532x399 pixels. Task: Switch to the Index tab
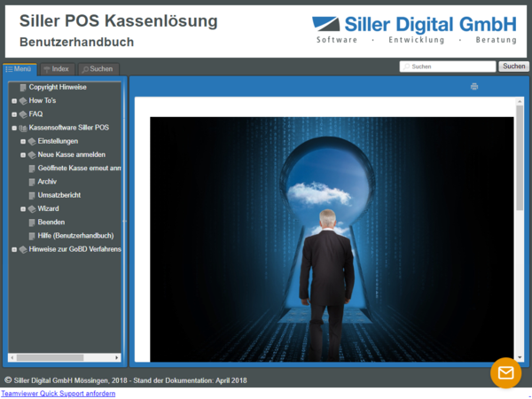55,68
